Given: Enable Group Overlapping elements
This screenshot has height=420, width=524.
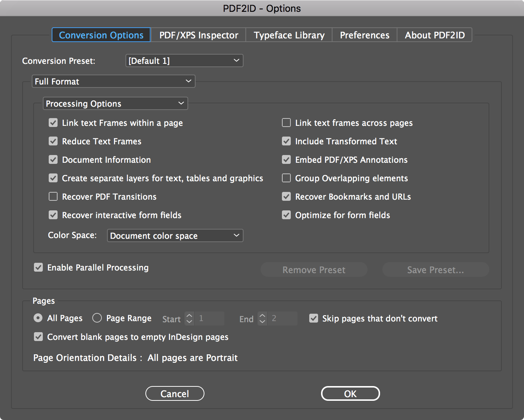Looking at the screenshot, I should (286, 178).
